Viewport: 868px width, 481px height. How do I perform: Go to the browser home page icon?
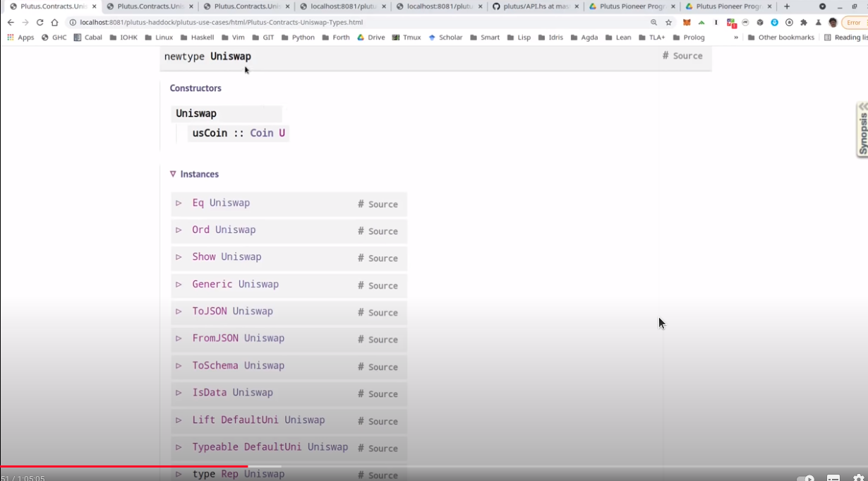tap(54, 23)
